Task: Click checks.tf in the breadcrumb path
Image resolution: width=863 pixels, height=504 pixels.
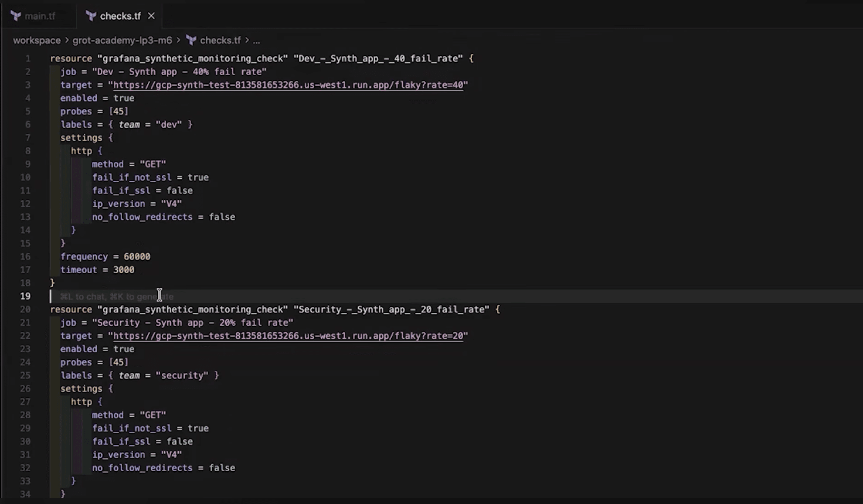Action: [220, 40]
